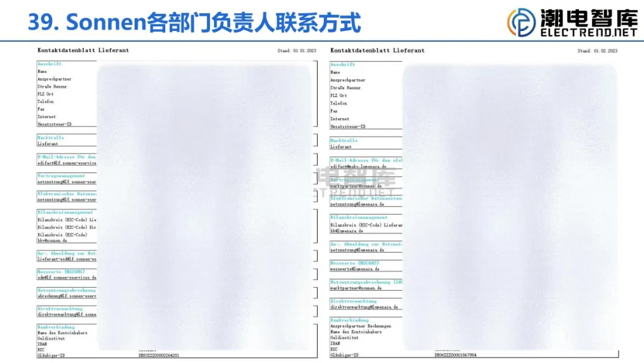
Task: Click the 'abrechnung@lf.sonnen-eserv' email text
Action: click(67, 296)
